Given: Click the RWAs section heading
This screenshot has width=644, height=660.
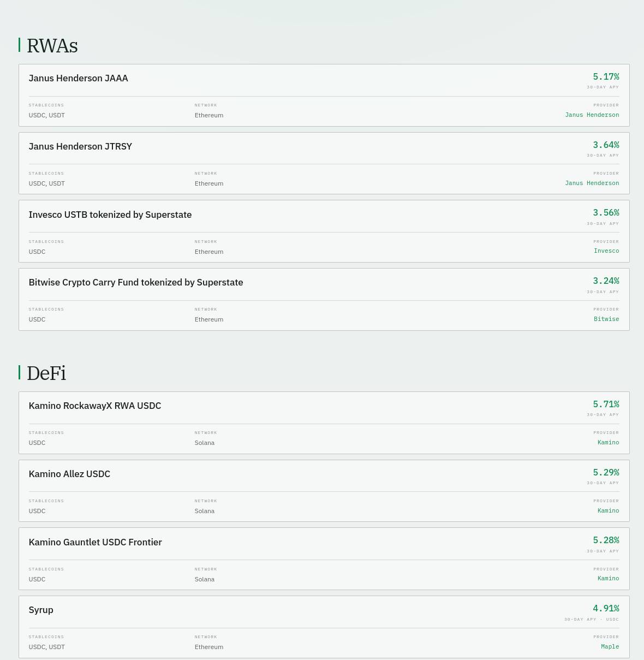Looking at the screenshot, I should pos(52,45).
